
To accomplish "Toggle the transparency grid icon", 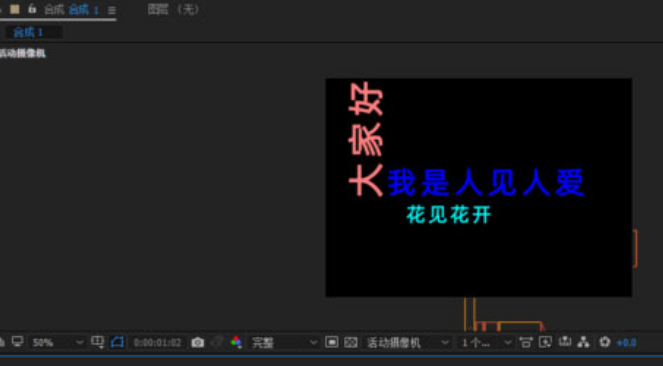I will click(x=351, y=342).
